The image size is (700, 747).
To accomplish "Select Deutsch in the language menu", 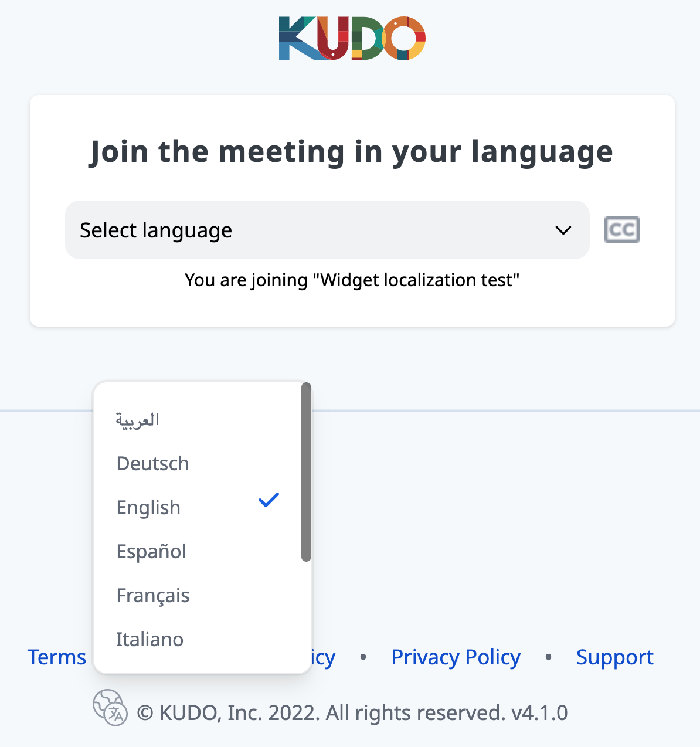I will tap(153, 464).
